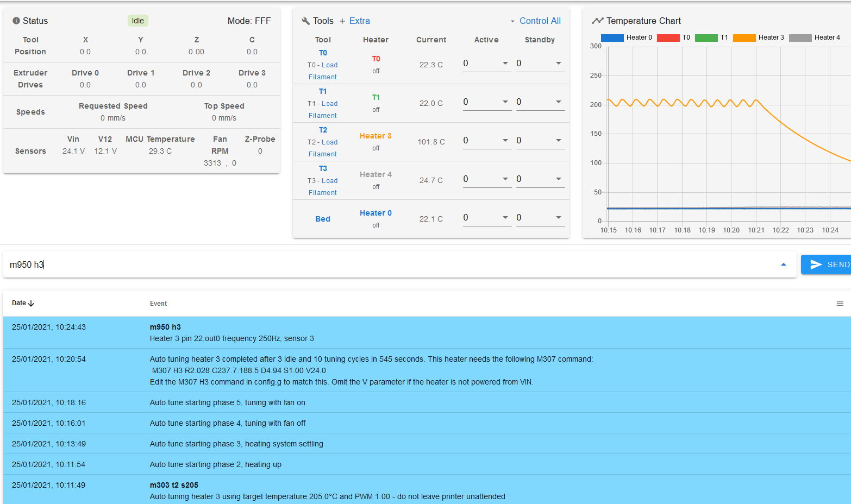
Task: Select tool T1 link
Action: coord(323,91)
